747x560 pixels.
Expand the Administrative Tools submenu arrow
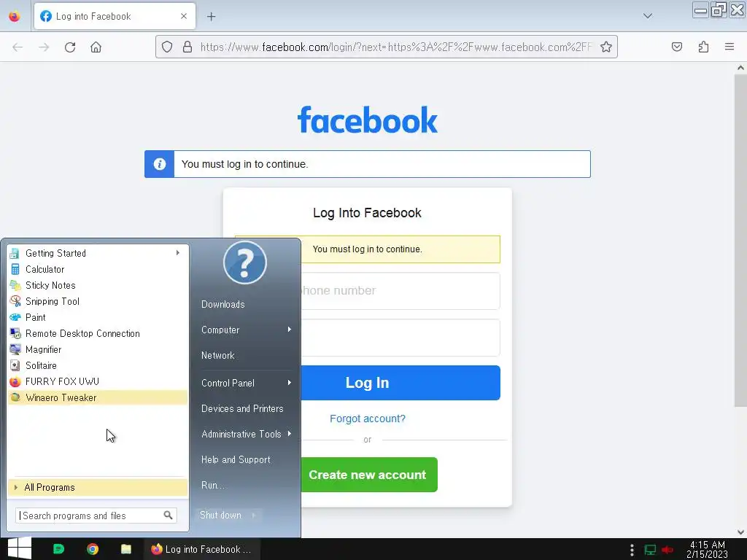pos(289,434)
